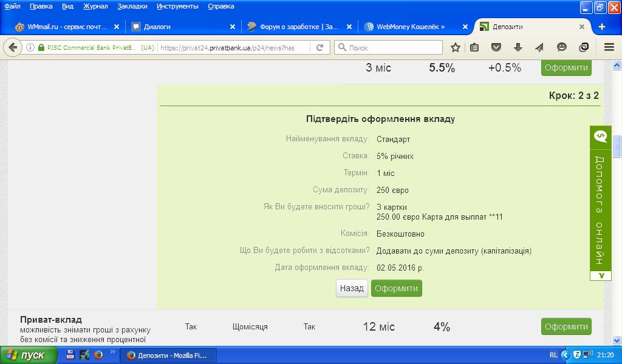
Task: Open a new tab with the plus button
Action: click(x=602, y=27)
